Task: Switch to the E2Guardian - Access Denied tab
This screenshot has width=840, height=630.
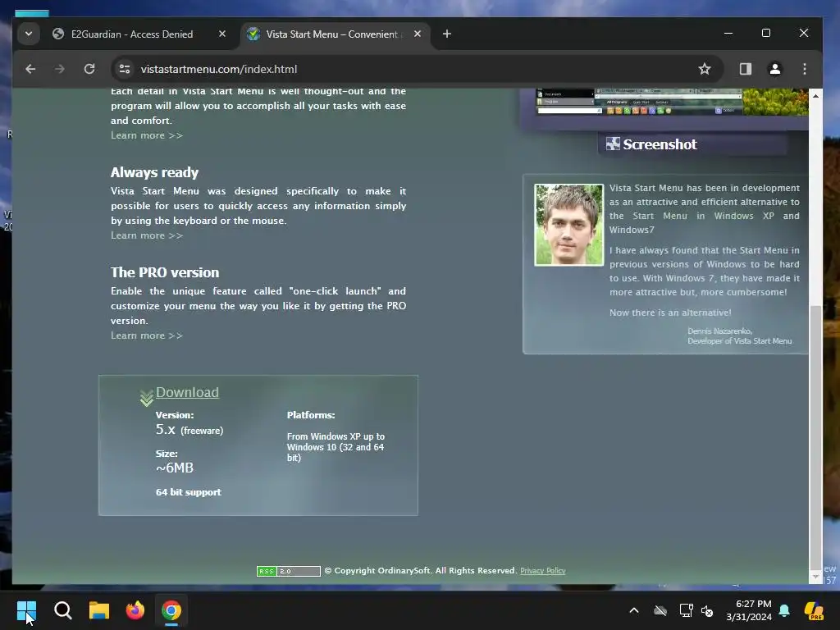Action: click(x=132, y=34)
